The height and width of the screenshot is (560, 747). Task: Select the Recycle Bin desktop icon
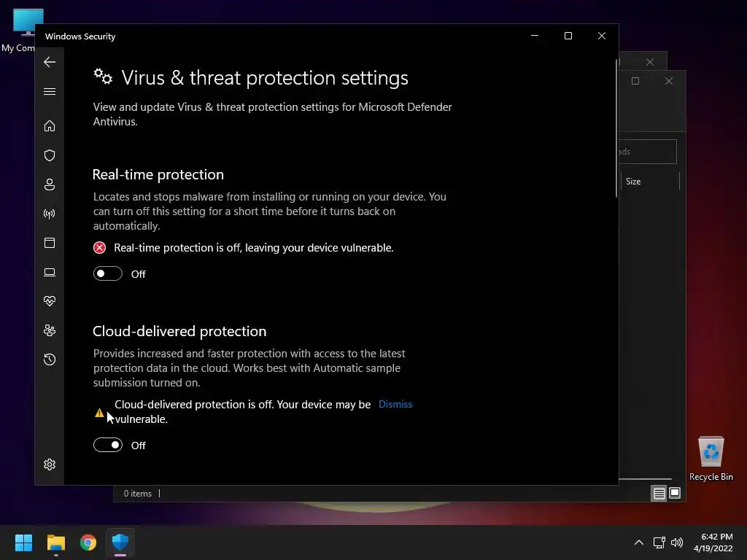click(711, 458)
